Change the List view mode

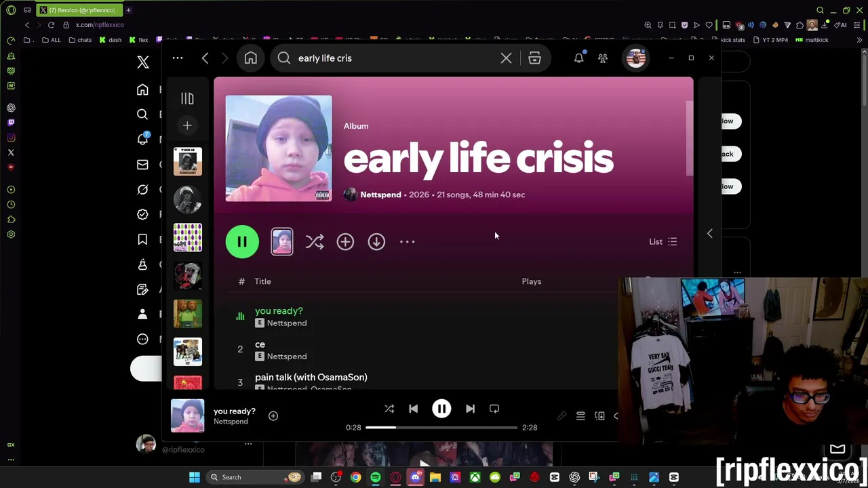pyautogui.click(x=663, y=242)
